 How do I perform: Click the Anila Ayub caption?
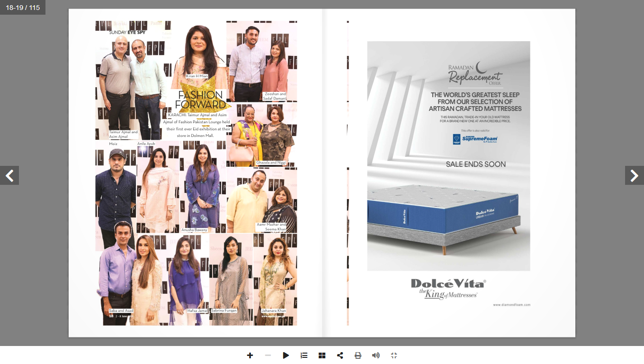point(146,144)
